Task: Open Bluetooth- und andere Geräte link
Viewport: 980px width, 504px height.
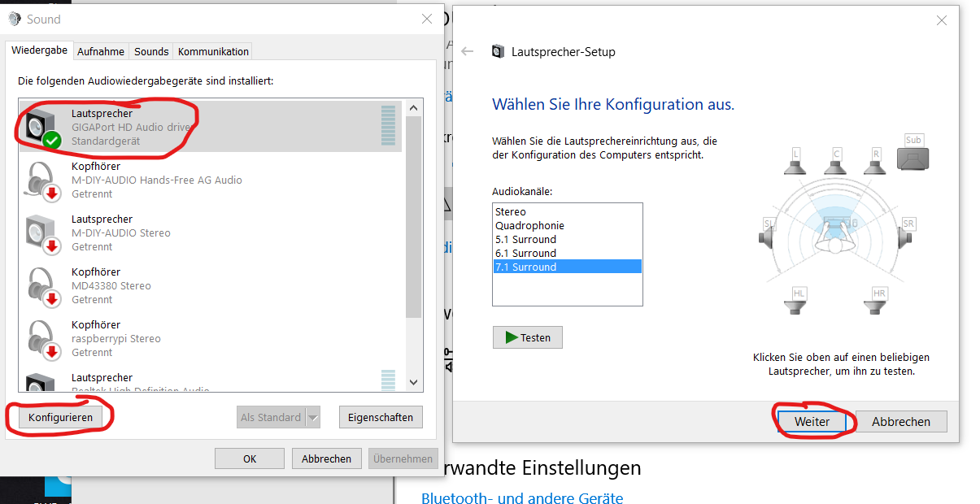Action: tap(521, 497)
